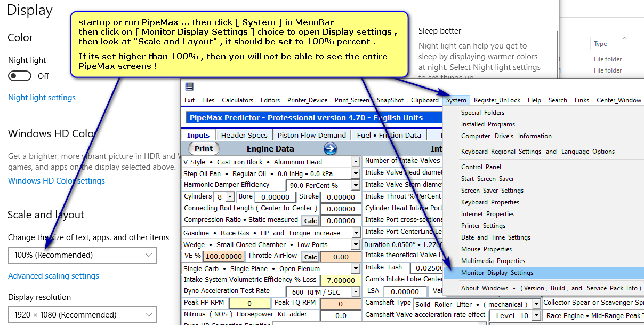Viewport: 644px width, 325px height.
Task: Open Night light settings link
Action: click(x=42, y=98)
